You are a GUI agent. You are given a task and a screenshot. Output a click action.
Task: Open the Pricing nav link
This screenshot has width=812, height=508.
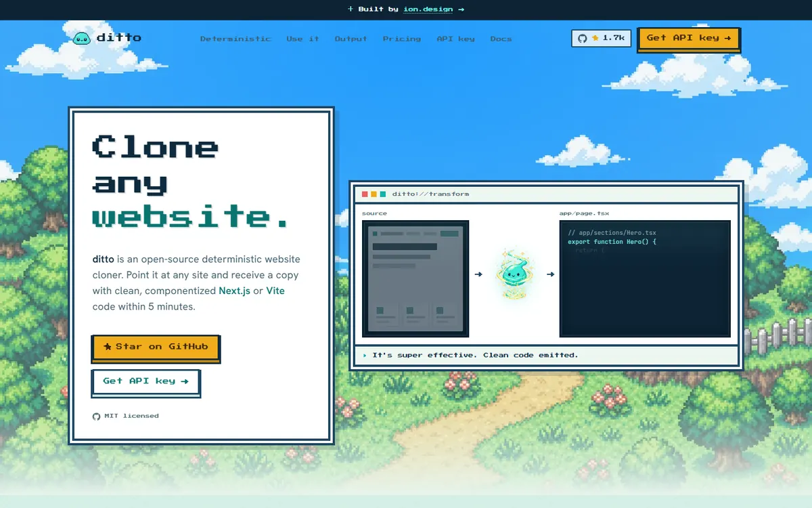[401, 39]
